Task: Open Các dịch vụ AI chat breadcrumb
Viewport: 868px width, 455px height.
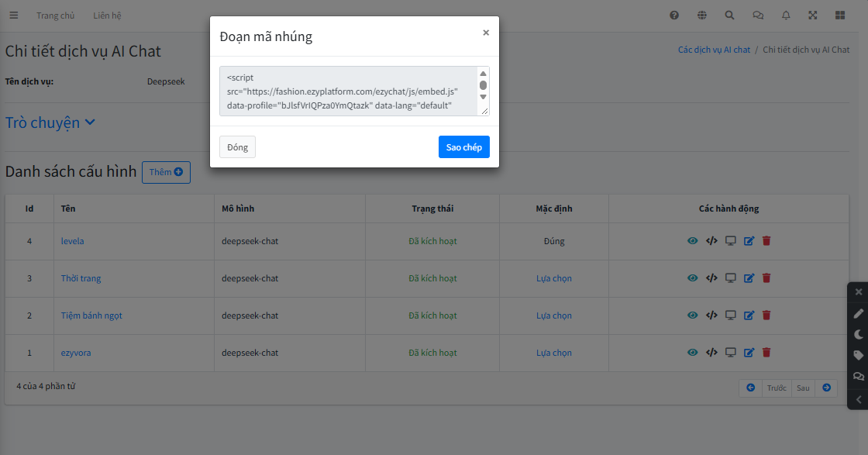Action: (x=714, y=50)
